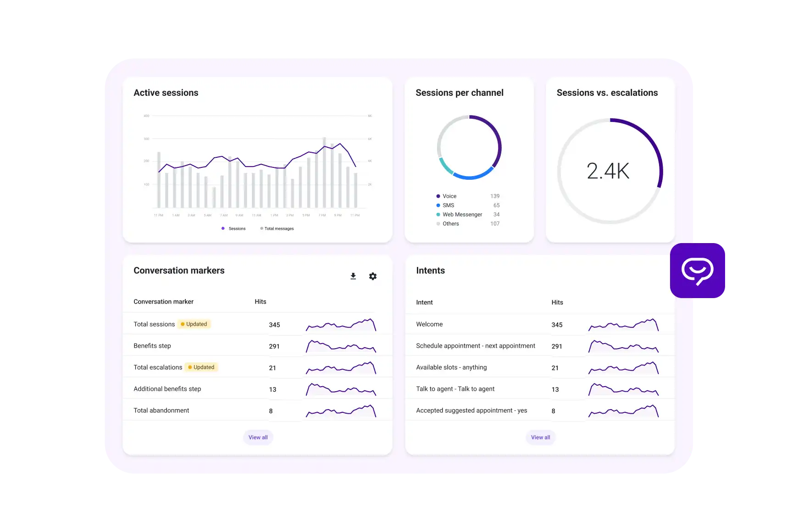
Task: Click the purple chat messenger logo
Action: pyautogui.click(x=698, y=271)
